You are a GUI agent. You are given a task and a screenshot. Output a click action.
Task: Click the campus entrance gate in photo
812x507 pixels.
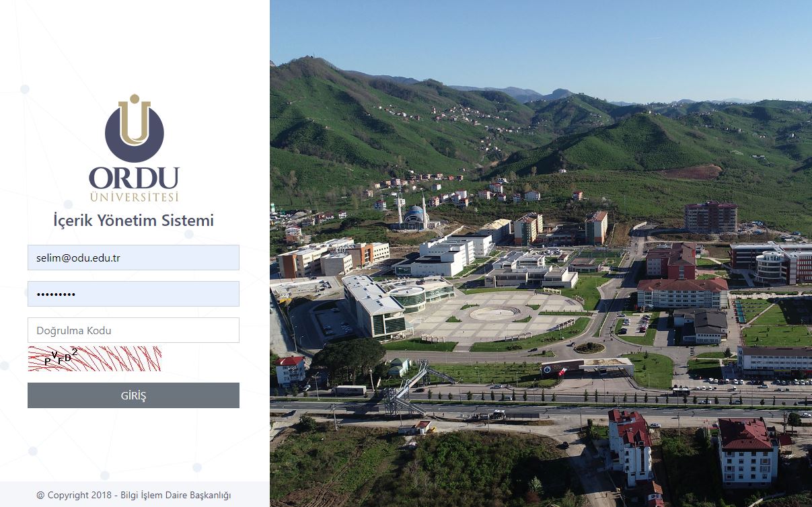point(587,367)
